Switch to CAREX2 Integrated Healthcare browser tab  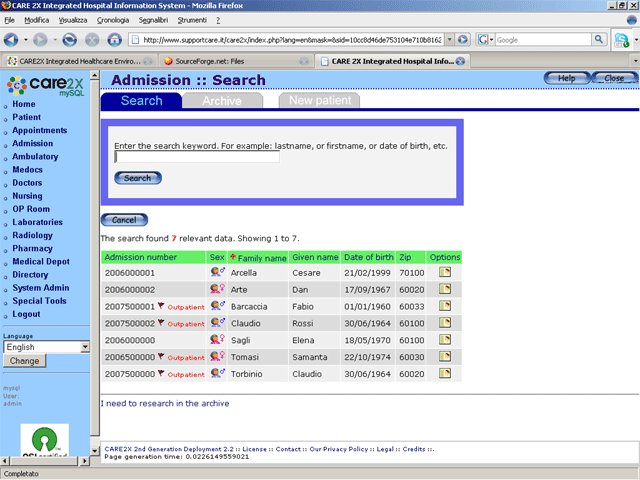[79, 61]
